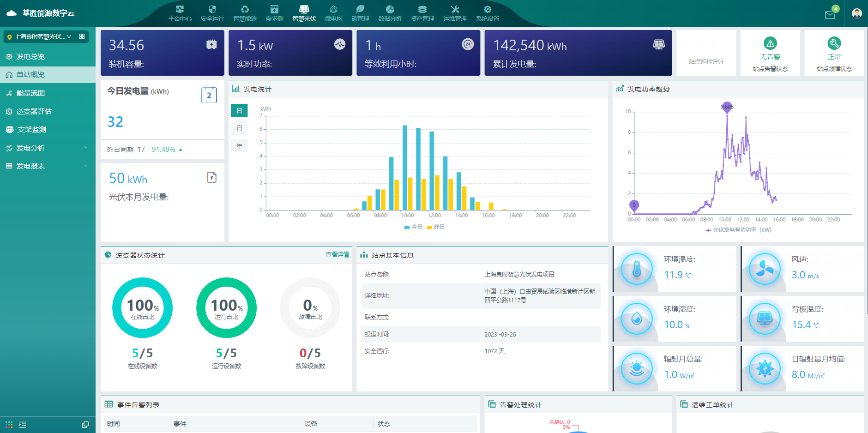The height and width of the screenshot is (433, 868).
Task: Switch the generation chart to 年 view
Action: click(239, 146)
